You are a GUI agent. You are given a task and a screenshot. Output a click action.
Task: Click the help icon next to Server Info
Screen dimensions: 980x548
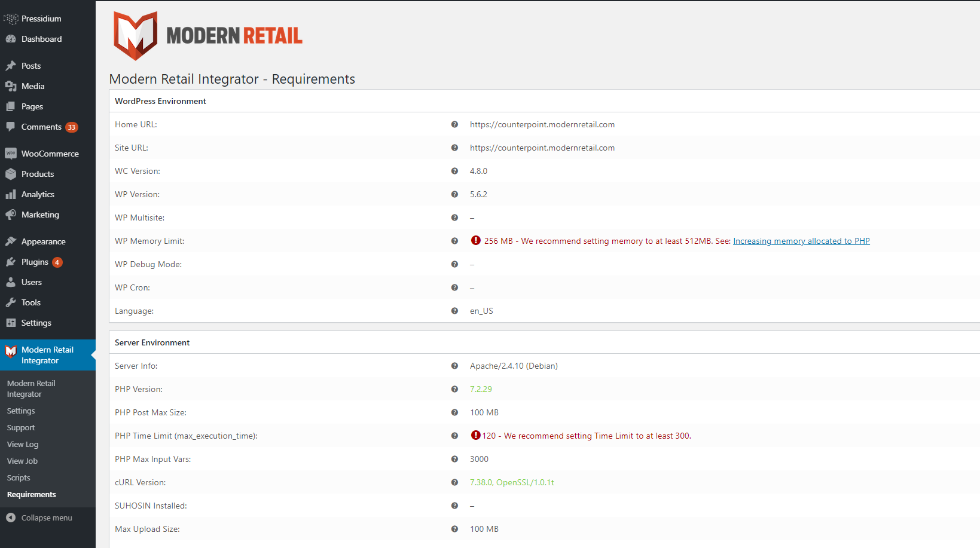tap(454, 366)
